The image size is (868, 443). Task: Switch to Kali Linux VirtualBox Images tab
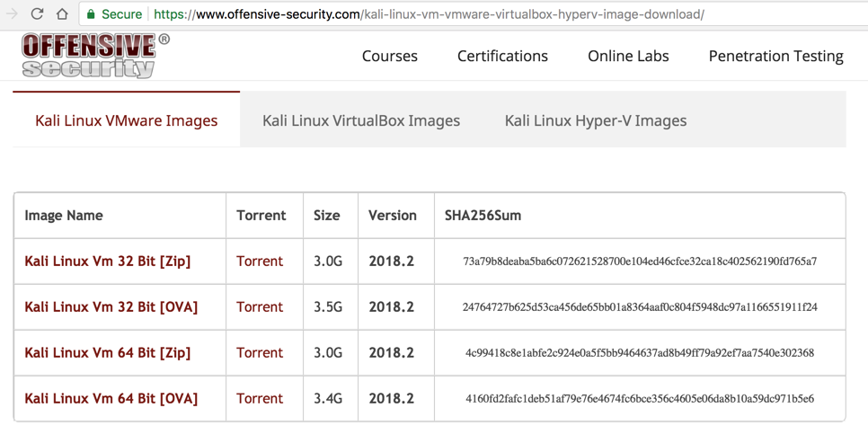pyautogui.click(x=361, y=120)
